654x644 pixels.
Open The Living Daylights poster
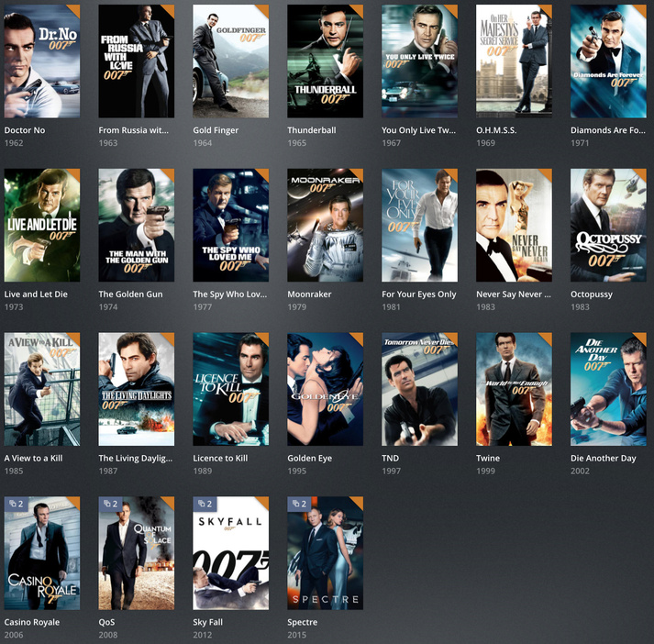(x=137, y=389)
